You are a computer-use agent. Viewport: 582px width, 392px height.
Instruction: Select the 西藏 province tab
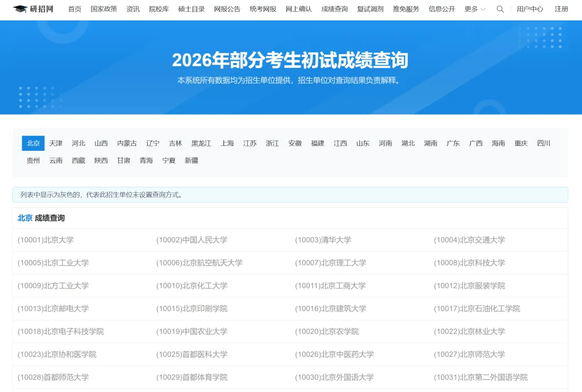click(x=78, y=160)
